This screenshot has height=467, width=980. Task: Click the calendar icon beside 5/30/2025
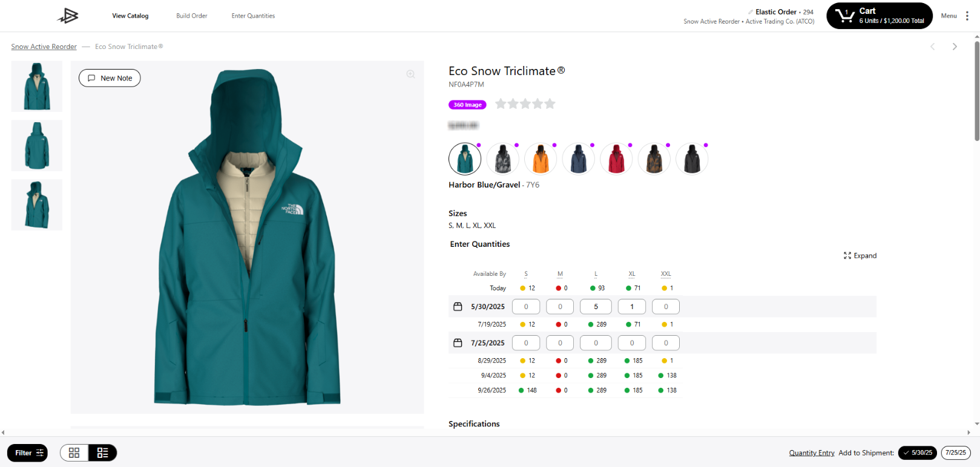(458, 307)
